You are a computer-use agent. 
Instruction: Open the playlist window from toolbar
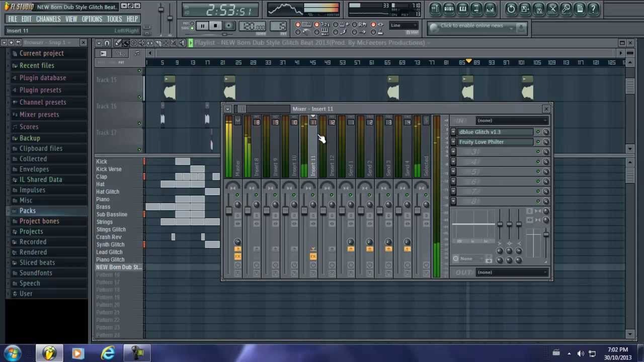pyautogui.click(x=435, y=9)
